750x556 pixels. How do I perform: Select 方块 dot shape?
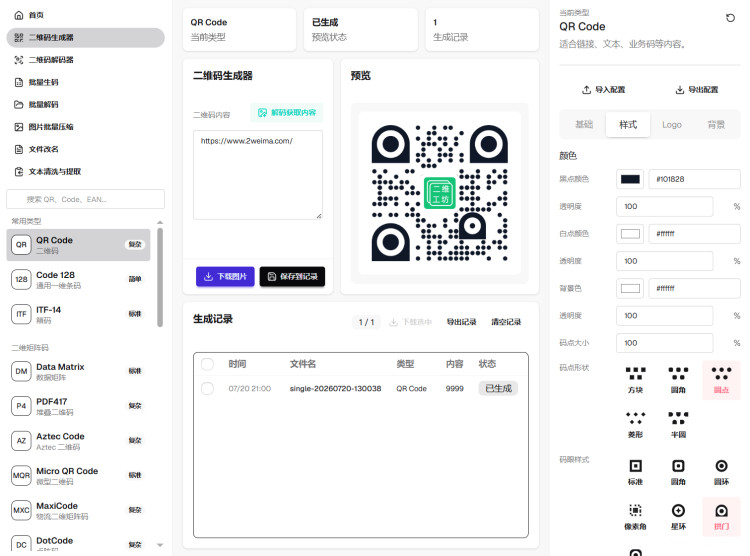635,380
